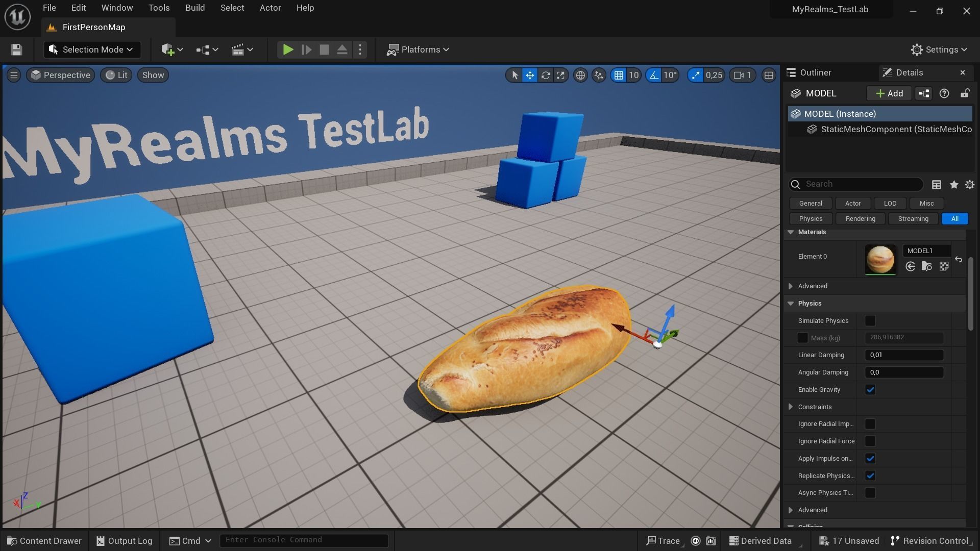
Task: Open grid snap value 10
Action: click(633, 75)
